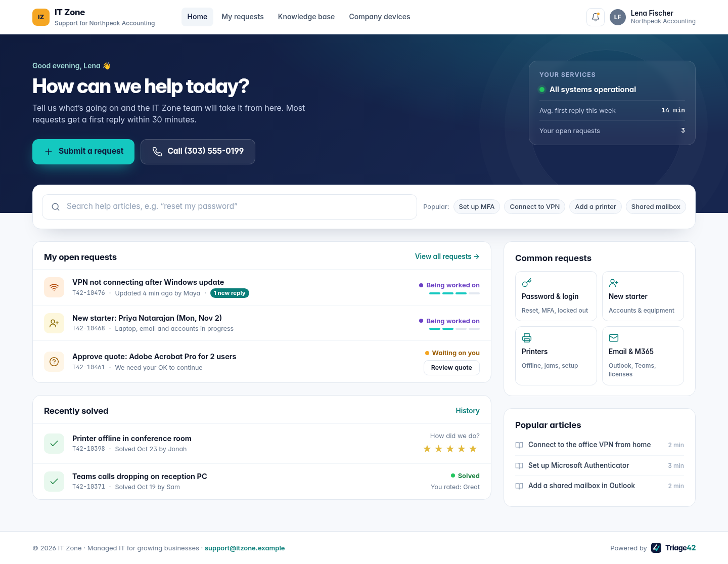The image size is (728, 564).
Task: Click the book icon beside Set up Microsoft Authenticator
Action: 519,466
